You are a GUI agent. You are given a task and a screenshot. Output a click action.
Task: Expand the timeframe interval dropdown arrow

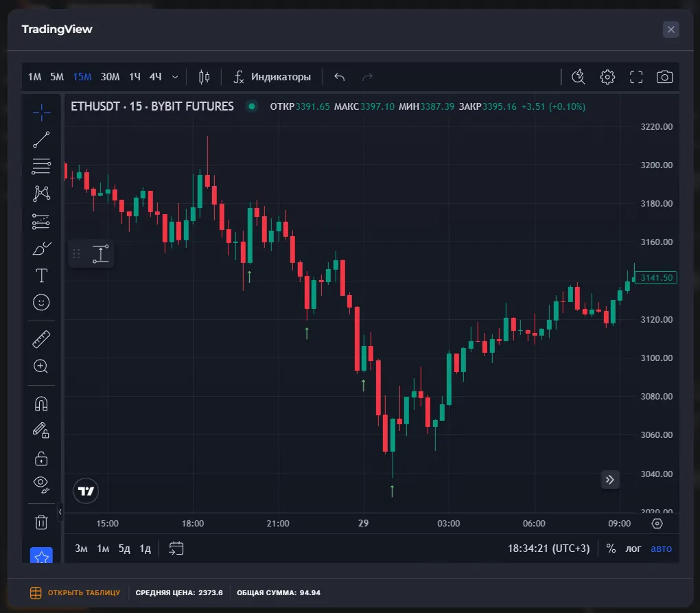tap(175, 77)
